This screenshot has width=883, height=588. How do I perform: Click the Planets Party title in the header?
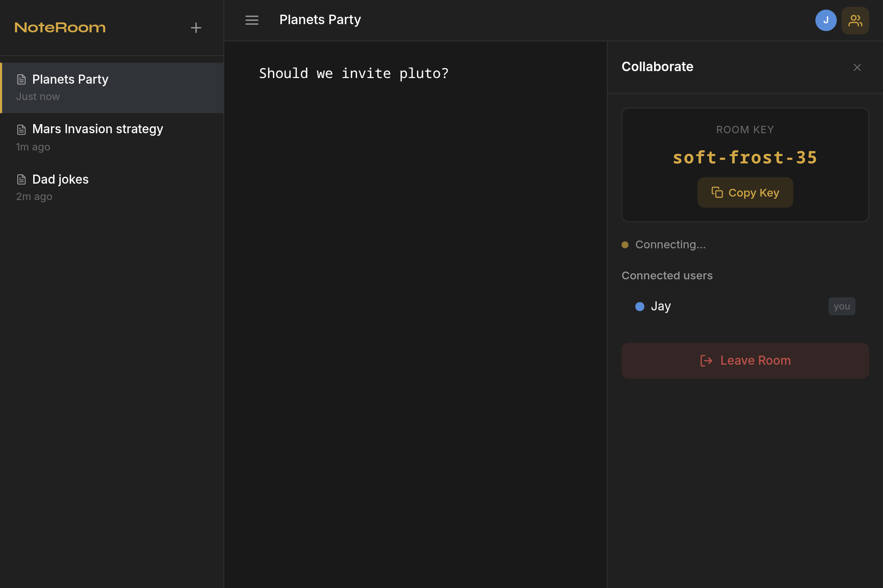click(320, 20)
